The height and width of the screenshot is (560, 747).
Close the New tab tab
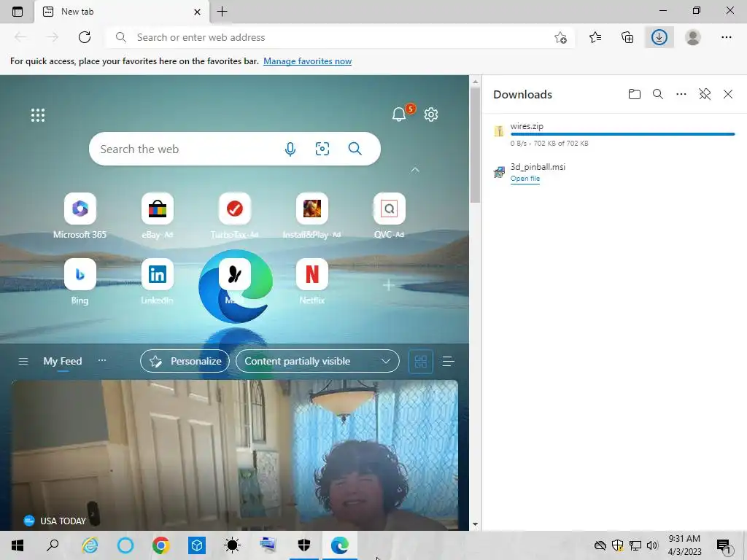point(197,12)
